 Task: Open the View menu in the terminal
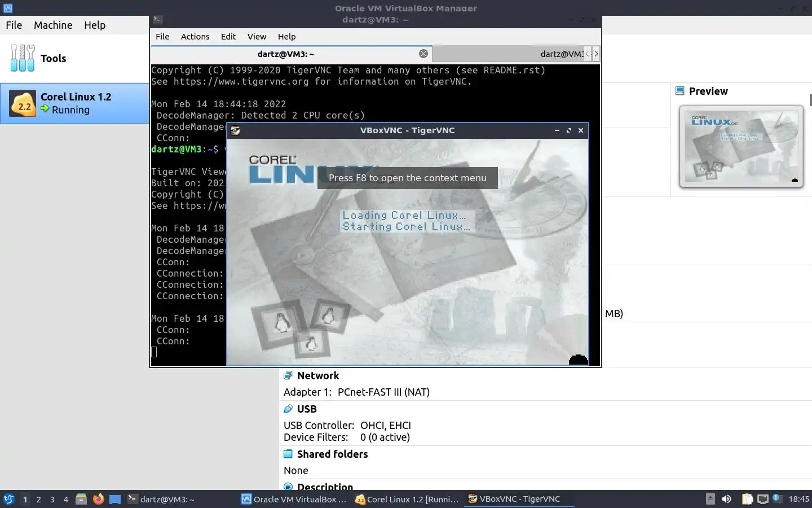click(x=257, y=36)
